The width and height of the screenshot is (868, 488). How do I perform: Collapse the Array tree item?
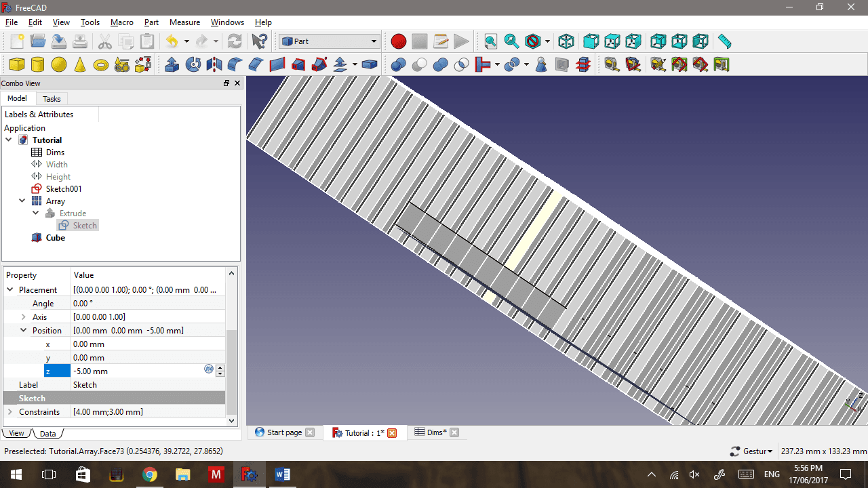[22, 201]
